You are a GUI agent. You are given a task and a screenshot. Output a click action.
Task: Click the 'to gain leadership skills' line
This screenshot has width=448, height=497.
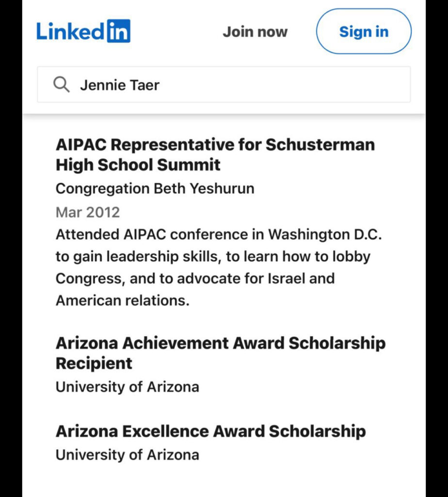pyautogui.click(x=213, y=256)
